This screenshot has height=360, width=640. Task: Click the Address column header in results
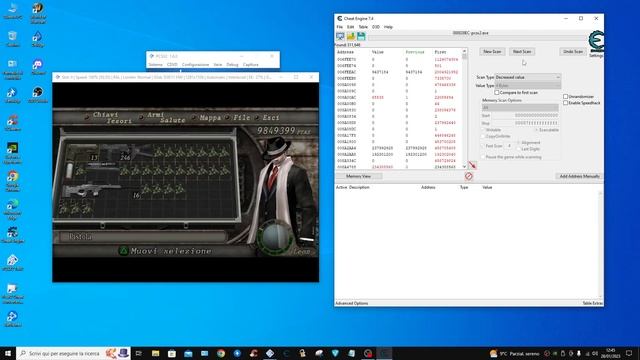[x=345, y=52]
